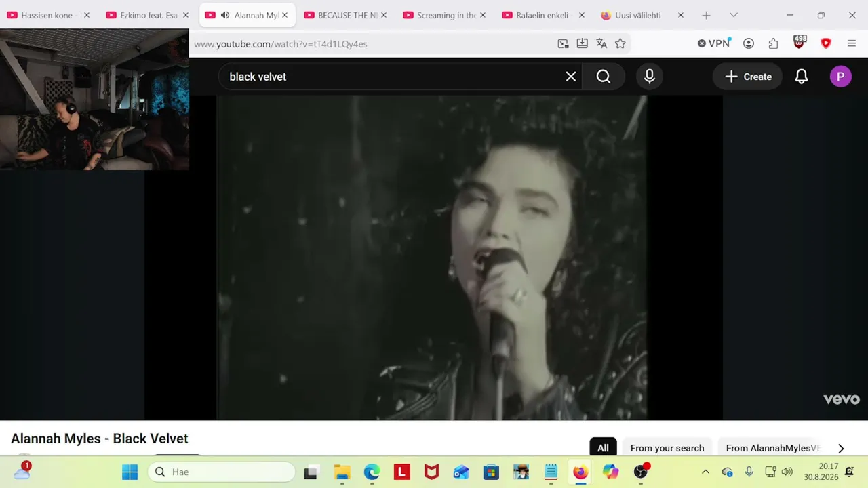The width and height of the screenshot is (868, 488).
Task: Open the weather widget on the taskbar
Action: (x=22, y=470)
